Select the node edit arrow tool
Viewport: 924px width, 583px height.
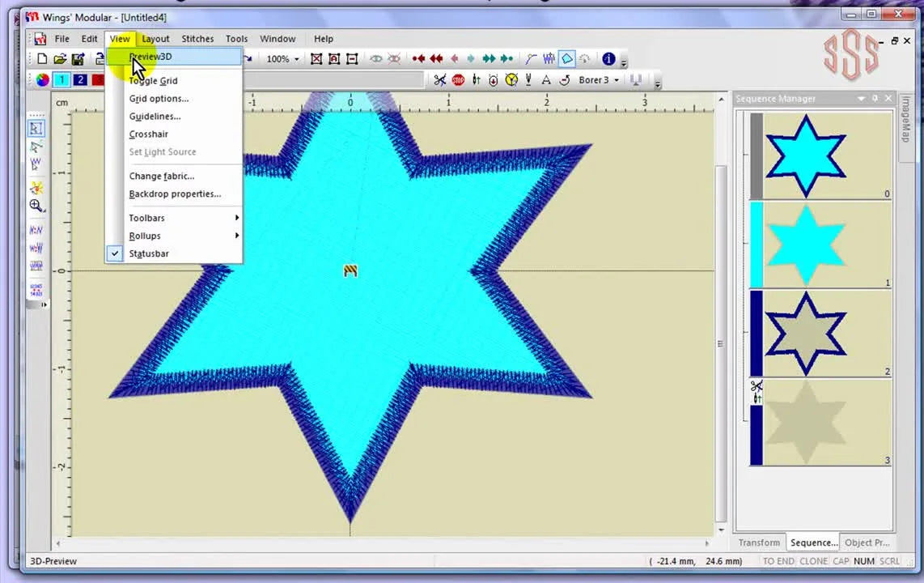point(36,147)
